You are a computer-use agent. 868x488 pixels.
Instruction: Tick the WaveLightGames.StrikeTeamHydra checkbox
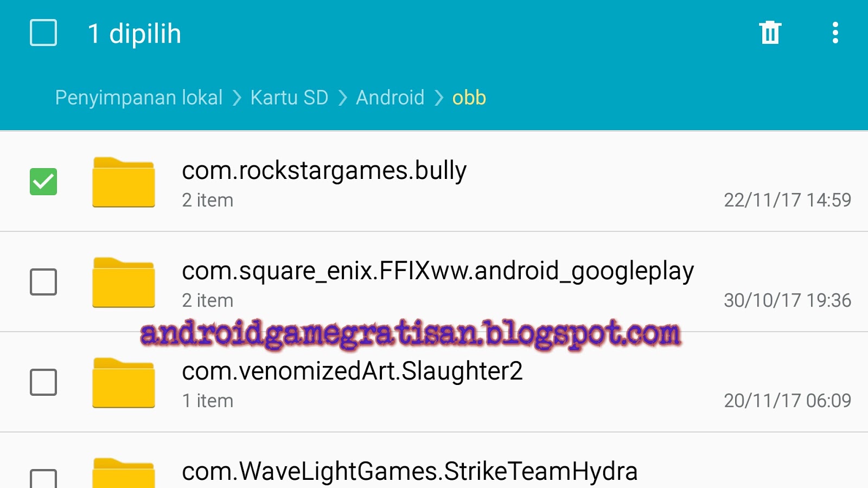coord(43,478)
